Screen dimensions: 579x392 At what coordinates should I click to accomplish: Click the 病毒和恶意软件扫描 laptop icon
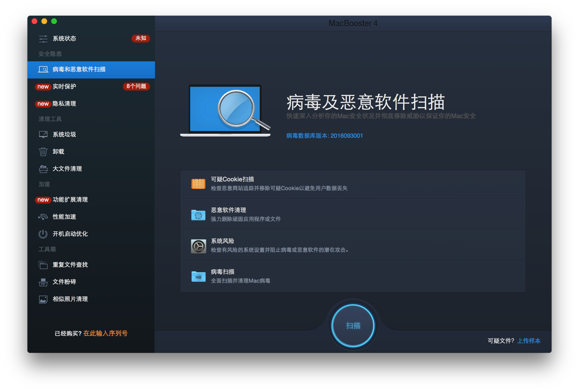click(43, 70)
